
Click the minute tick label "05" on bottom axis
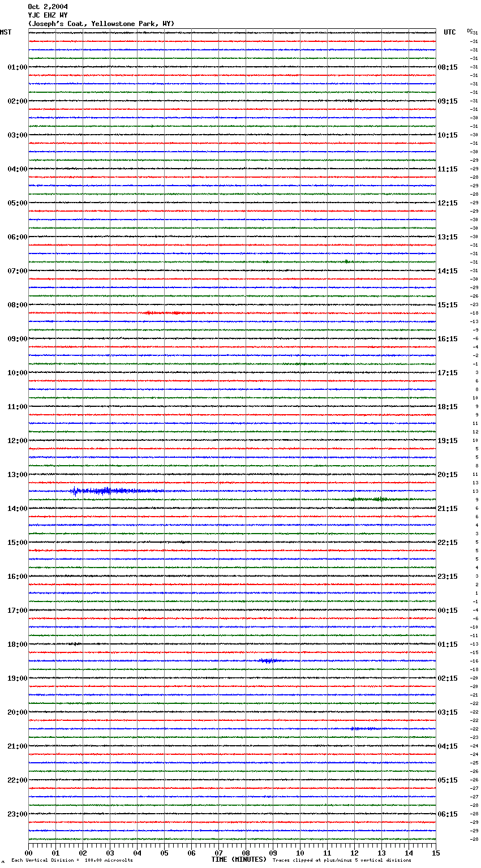point(164,853)
